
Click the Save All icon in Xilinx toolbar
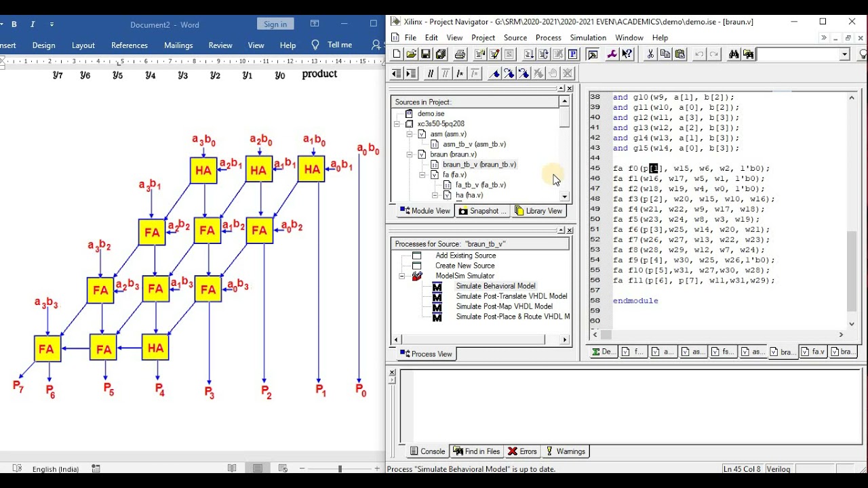[x=441, y=54]
